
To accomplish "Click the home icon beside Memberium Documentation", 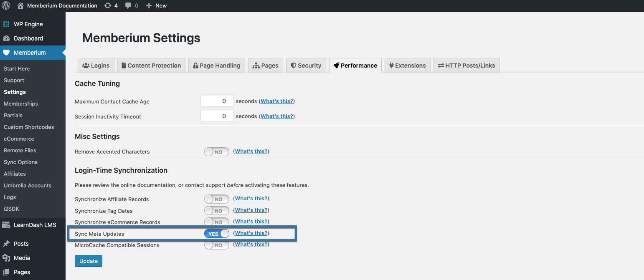I will pyautogui.click(x=20, y=5).
